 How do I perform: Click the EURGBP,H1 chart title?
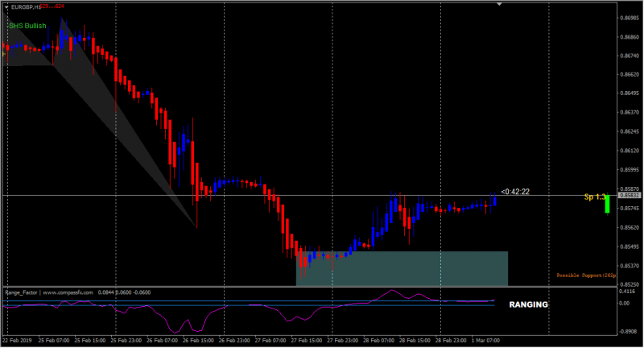[26, 7]
